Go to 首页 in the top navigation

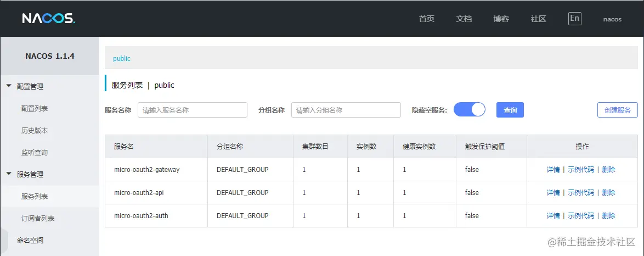coord(427,19)
